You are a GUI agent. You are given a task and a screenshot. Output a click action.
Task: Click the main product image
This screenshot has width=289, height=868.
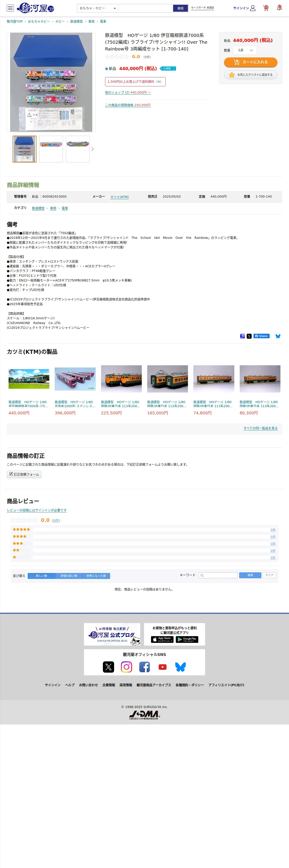(x=51, y=82)
